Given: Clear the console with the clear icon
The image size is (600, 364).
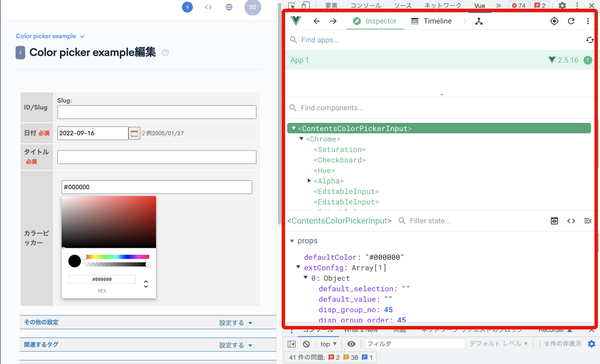Looking at the screenshot, I should coord(306,344).
